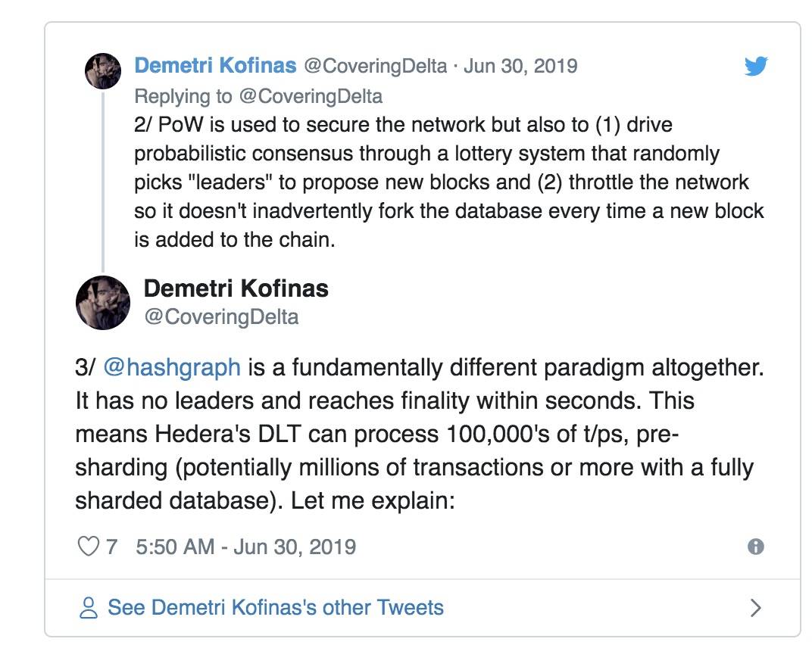Screen dimensions: 812x648
Task: Open the Jun 30, 2019 date in header
Action: pos(520,67)
